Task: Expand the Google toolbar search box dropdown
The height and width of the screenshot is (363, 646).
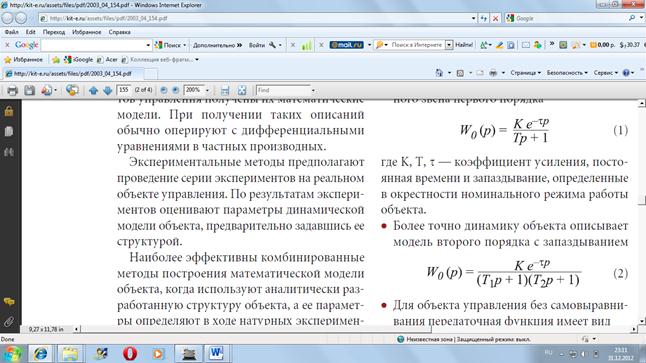Action: pos(147,45)
